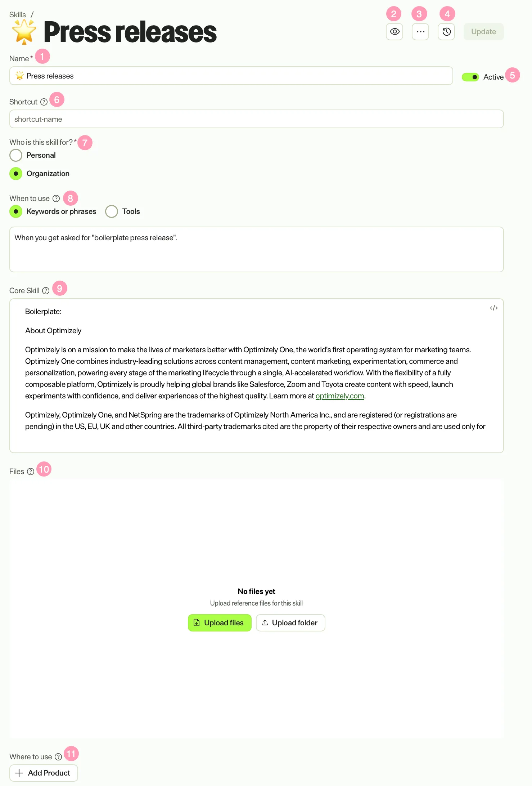Focus the shortcut-name input field

tap(256, 119)
